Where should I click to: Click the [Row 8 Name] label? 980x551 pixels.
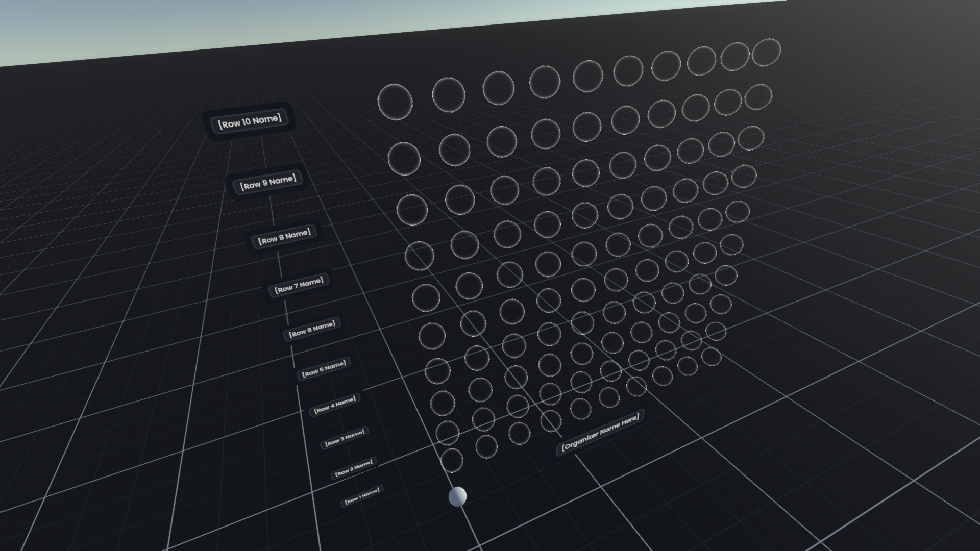tap(284, 237)
